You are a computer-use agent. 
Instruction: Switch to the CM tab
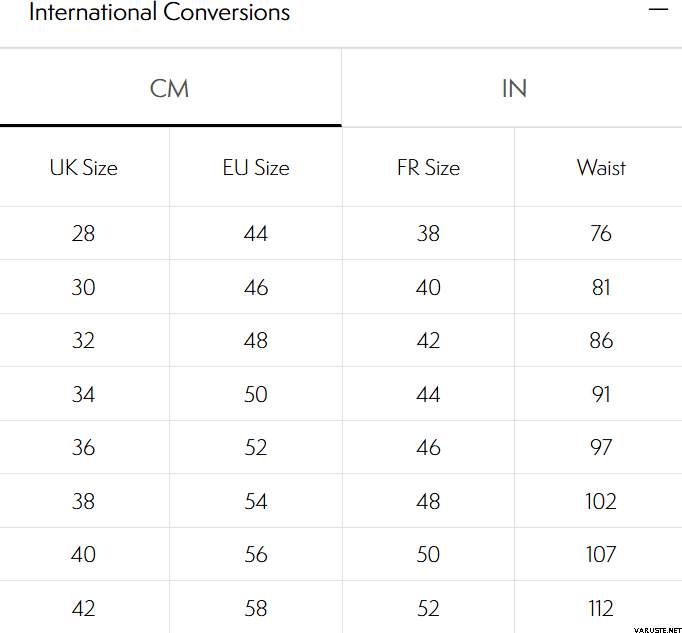click(x=170, y=88)
